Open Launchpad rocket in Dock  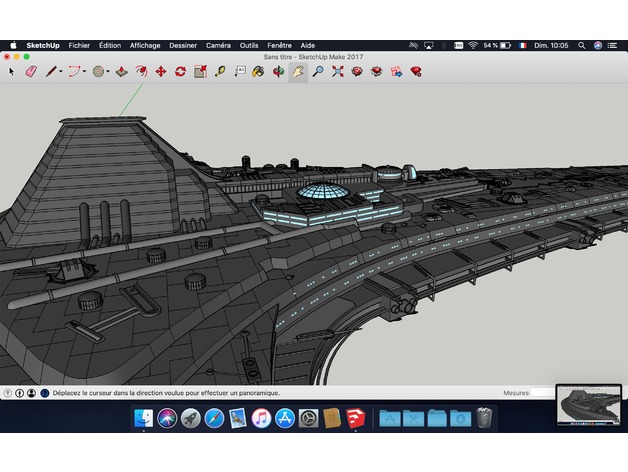[x=191, y=418]
